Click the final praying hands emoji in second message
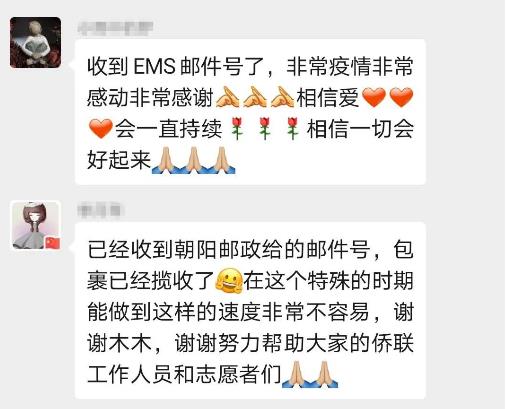 (324, 374)
